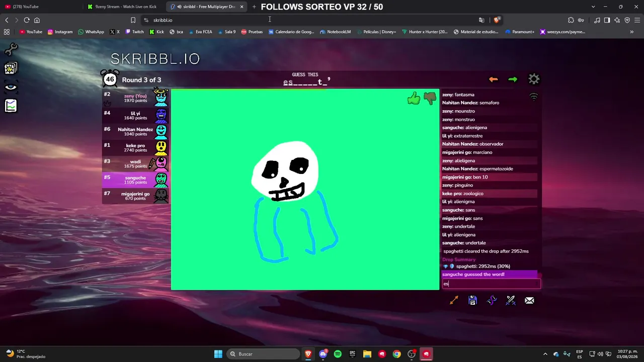The width and height of the screenshot is (644, 362).
Task: Select player wadi in the list
Action: click(x=135, y=163)
